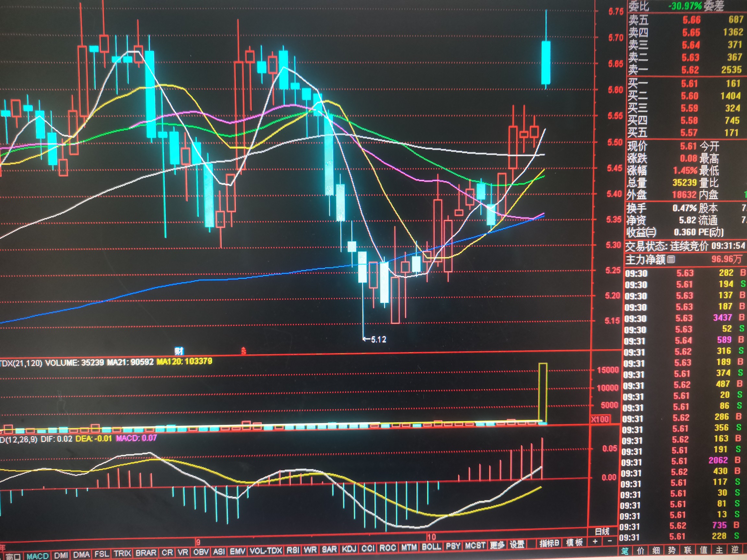
Task: Switch to the KDJ indicator
Action: [x=349, y=549]
